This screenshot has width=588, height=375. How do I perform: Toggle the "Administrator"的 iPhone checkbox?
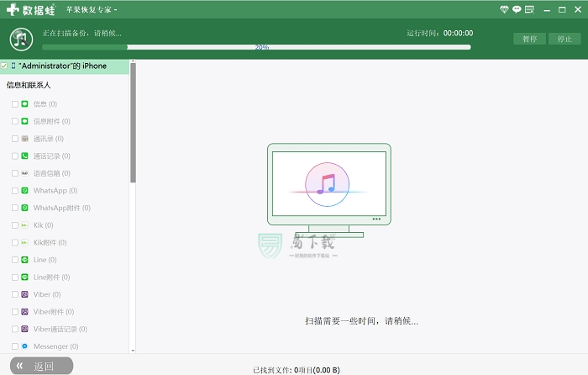4,66
